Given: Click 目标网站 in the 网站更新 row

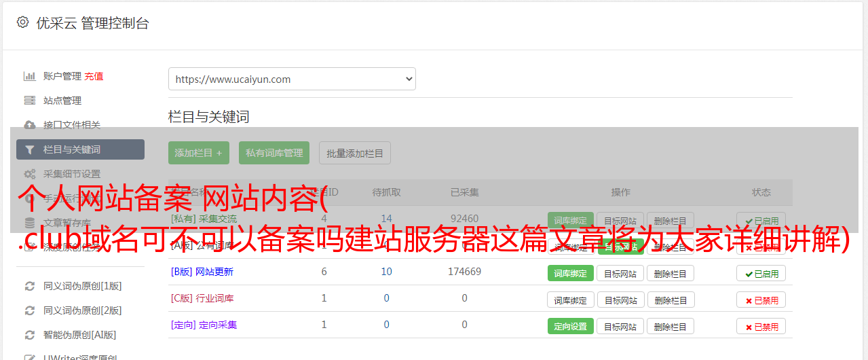Looking at the screenshot, I should click(x=620, y=273).
